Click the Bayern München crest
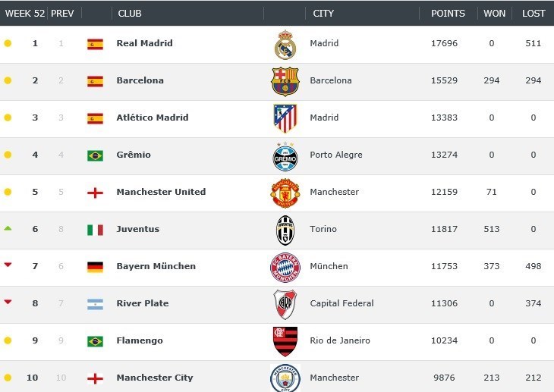 285,267
